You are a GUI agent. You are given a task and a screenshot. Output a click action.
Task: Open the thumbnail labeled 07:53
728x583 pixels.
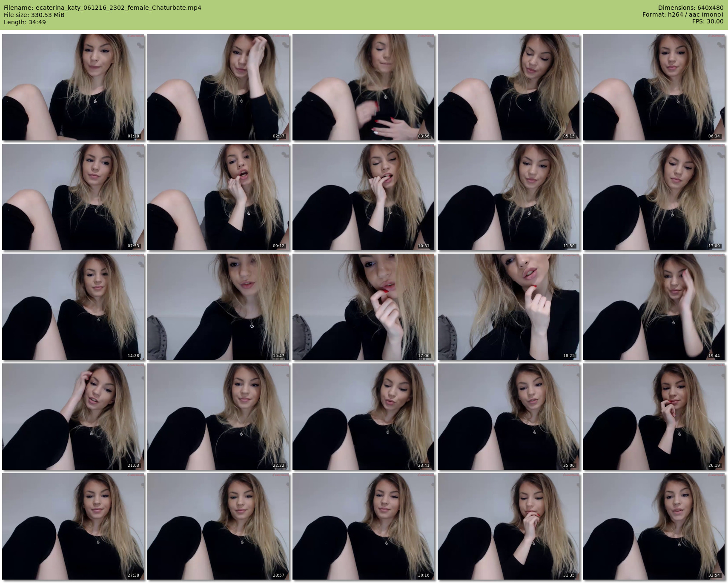click(73, 197)
